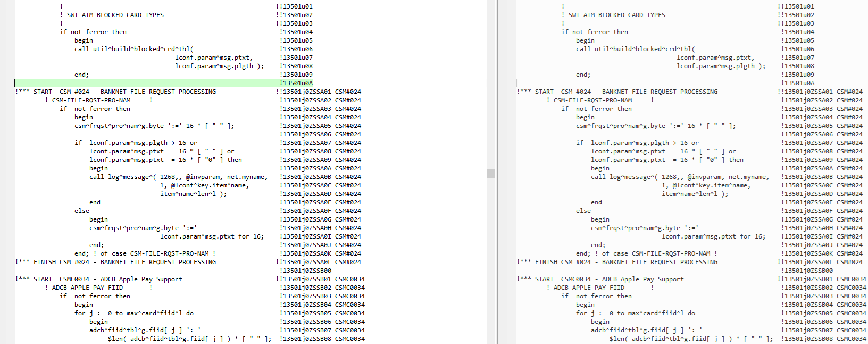Click 'csm^frqst^pro^nam^g.byte' 16 * line in left pane

154,126
